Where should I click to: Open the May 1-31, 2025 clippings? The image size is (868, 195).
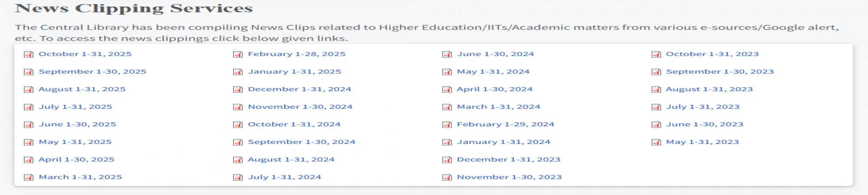75,142
